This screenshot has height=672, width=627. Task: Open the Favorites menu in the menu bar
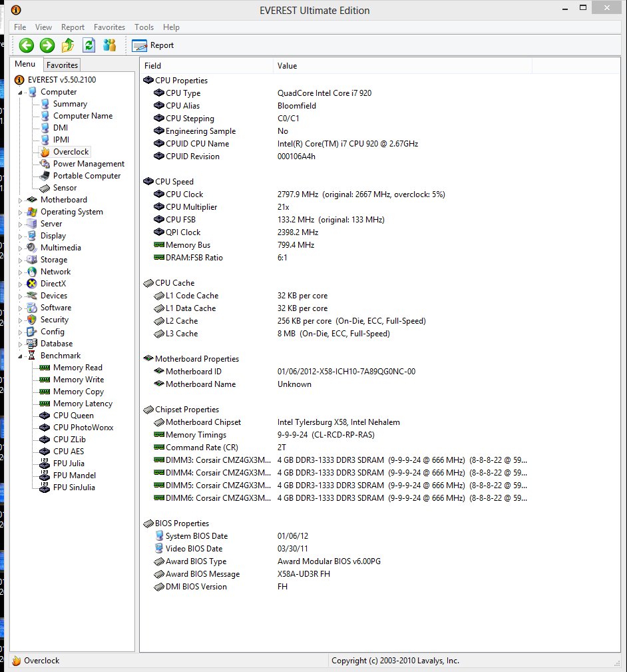109,27
